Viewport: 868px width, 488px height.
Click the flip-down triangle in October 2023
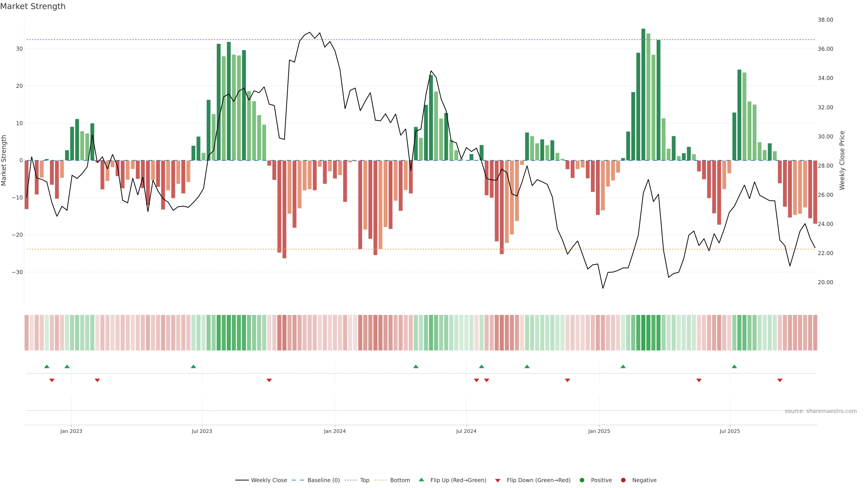(269, 380)
